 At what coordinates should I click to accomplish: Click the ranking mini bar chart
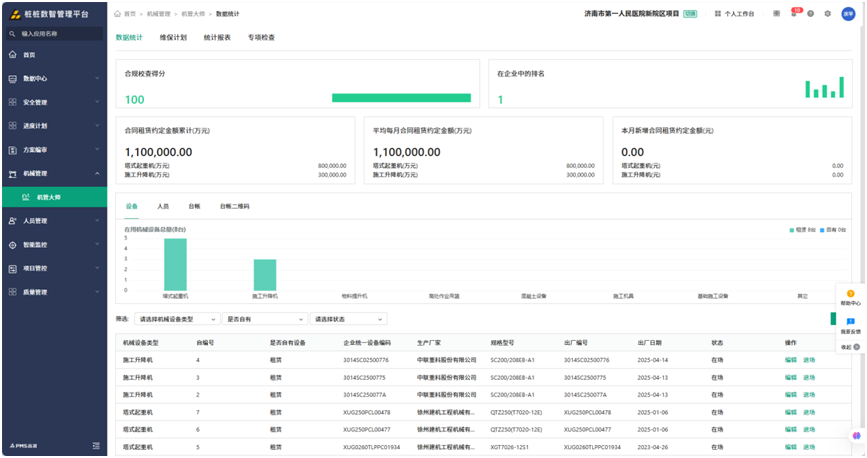(824, 87)
